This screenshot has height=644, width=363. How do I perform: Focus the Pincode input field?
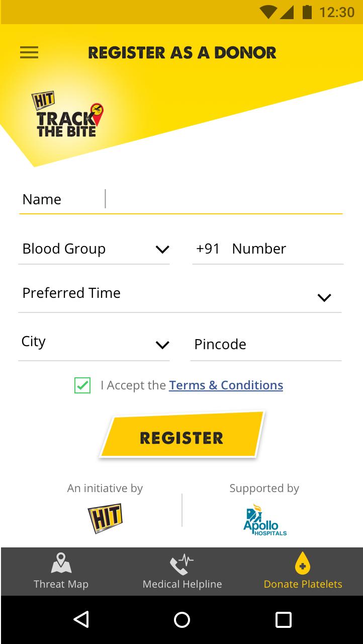tap(265, 345)
